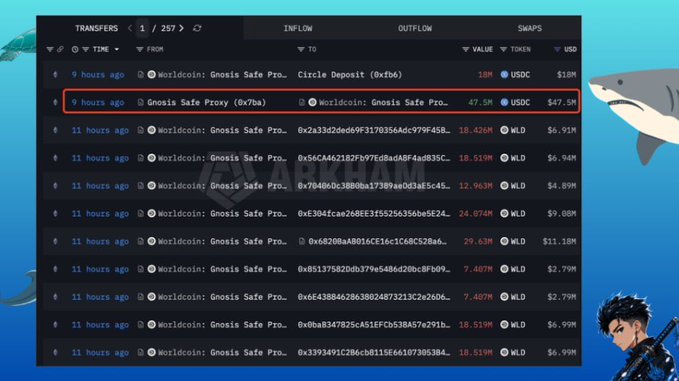Open the TIME column filter
This screenshot has height=381, width=679.
pos(86,49)
